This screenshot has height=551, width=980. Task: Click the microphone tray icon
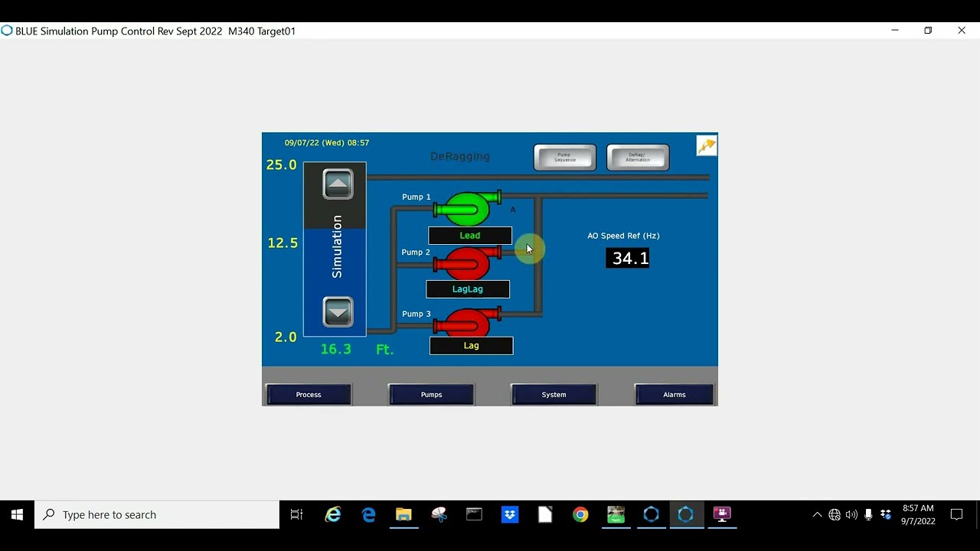pos(868,515)
